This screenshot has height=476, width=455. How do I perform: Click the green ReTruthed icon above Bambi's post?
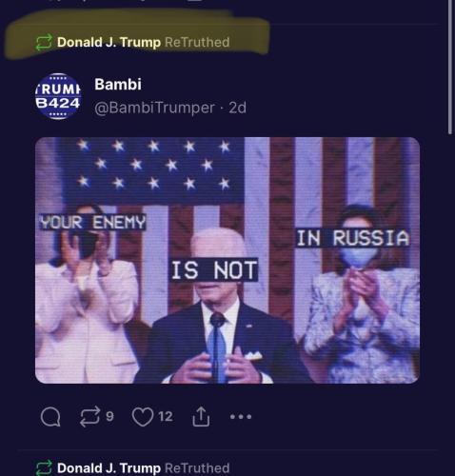click(44, 42)
